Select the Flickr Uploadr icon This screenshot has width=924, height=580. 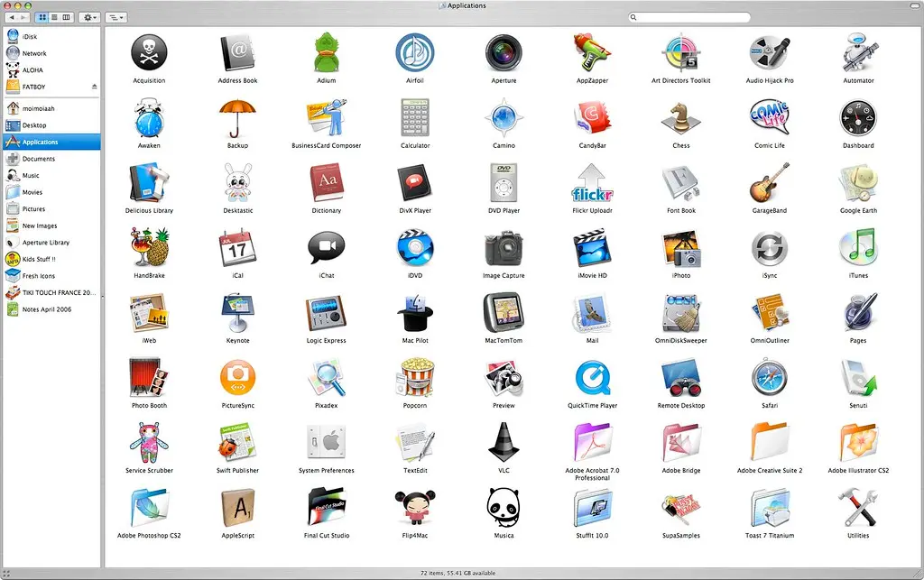pos(592,183)
